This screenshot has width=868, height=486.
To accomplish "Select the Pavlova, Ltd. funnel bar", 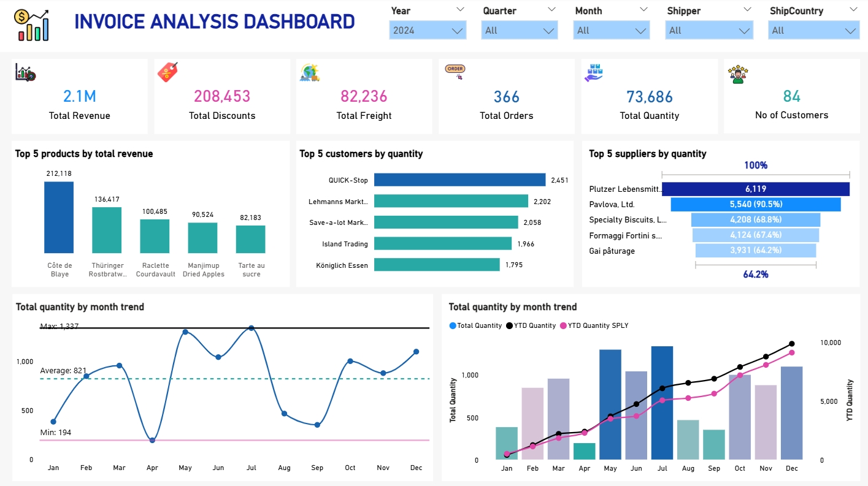I will coord(756,204).
